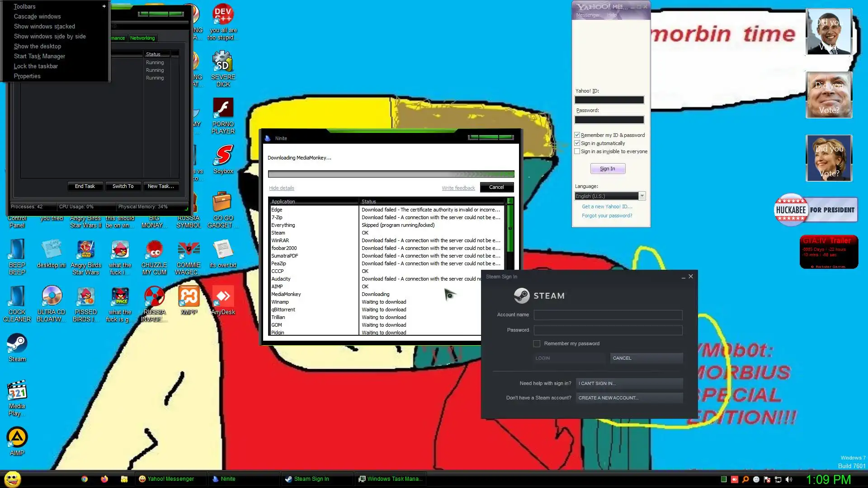The width and height of the screenshot is (868, 488).
Task: Click the Forgot your password link
Action: pyautogui.click(x=607, y=216)
